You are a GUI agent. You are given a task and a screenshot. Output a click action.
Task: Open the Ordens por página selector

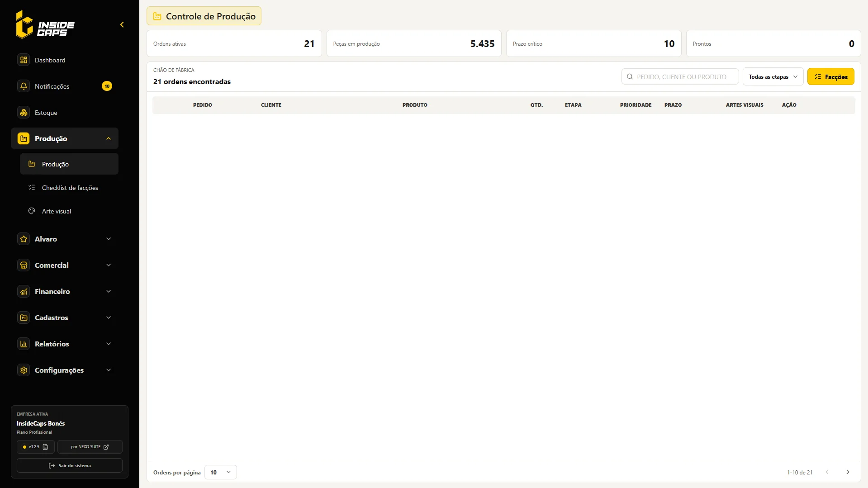[220, 472]
